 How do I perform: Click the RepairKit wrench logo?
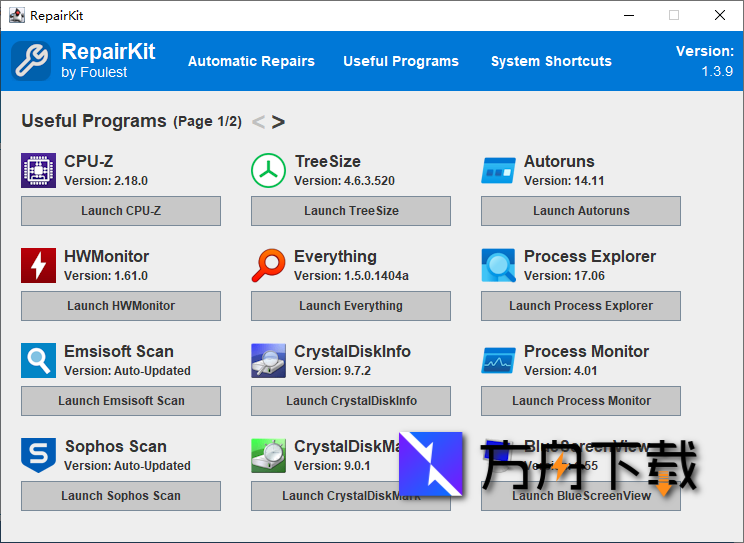31,60
